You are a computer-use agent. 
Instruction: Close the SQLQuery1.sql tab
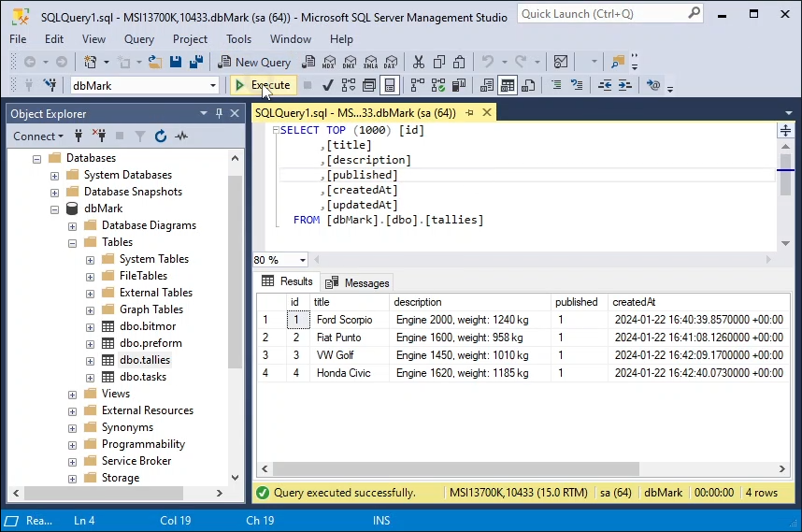pos(487,112)
